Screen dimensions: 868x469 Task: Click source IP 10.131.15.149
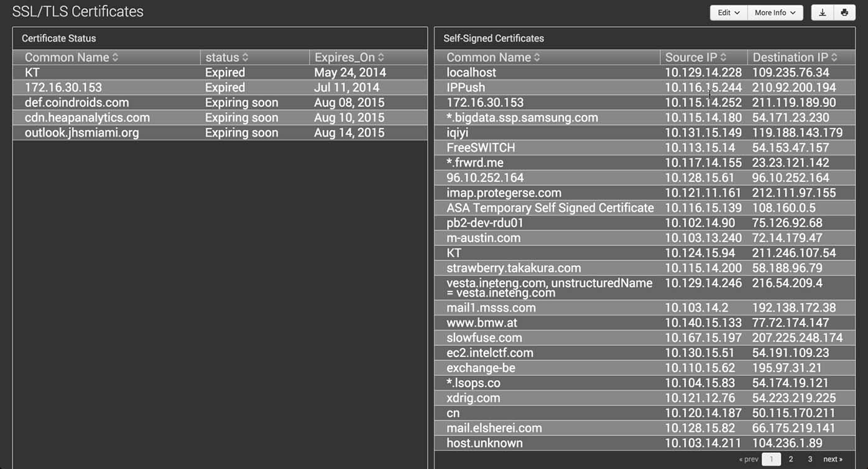(x=703, y=132)
